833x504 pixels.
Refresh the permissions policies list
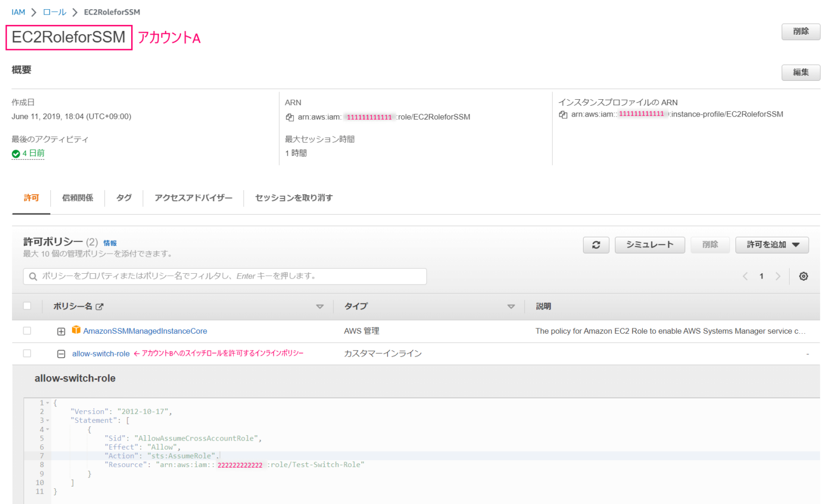(596, 245)
